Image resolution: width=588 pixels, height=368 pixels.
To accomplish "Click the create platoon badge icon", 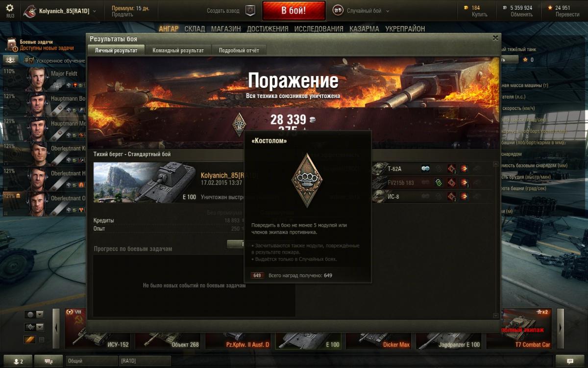I will tap(250, 11).
